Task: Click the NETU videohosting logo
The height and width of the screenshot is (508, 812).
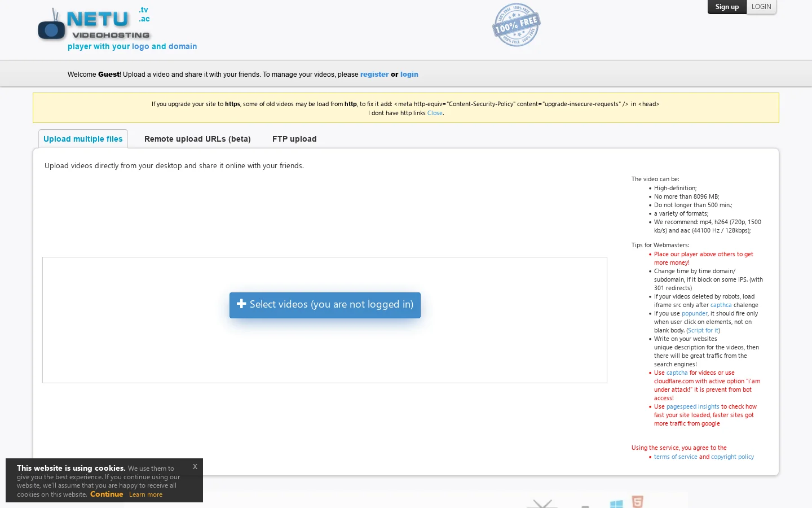Action: click(94, 25)
